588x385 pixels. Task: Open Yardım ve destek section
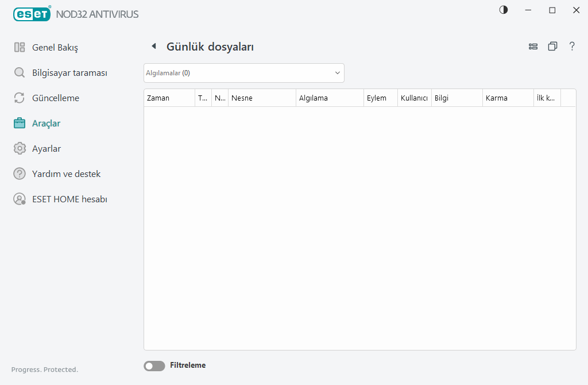(66, 174)
